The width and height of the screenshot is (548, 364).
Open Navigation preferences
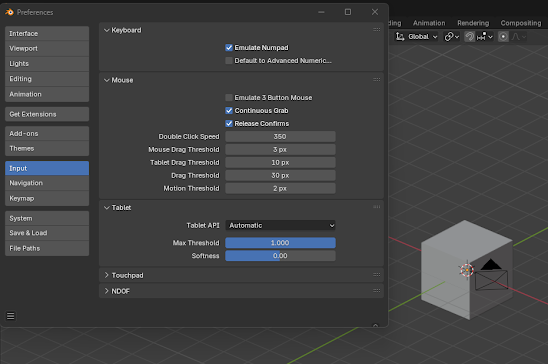(47, 183)
